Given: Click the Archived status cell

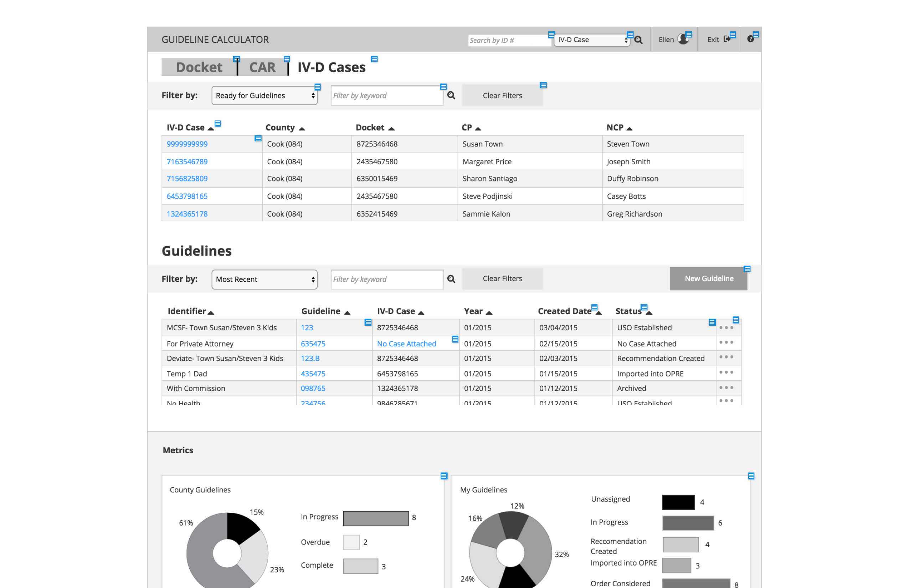Looking at the screenshot, I should [664, 388].
